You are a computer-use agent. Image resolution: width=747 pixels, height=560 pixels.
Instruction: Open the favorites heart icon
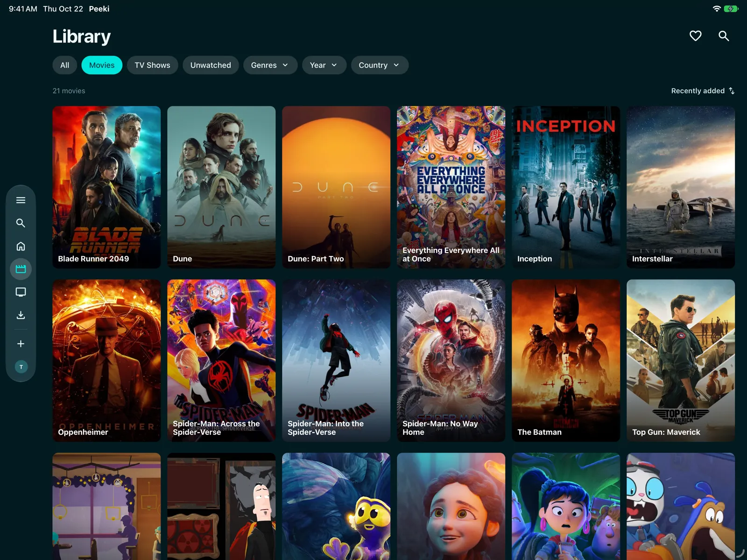click(695, 36)
